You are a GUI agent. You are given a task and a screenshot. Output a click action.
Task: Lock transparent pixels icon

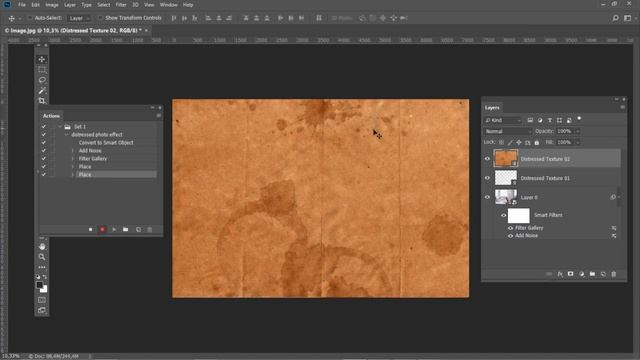click(x=501, y=142)
